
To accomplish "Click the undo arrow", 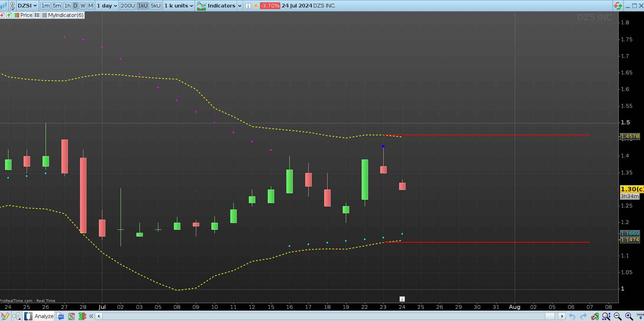I will click(x=572, y=316).
